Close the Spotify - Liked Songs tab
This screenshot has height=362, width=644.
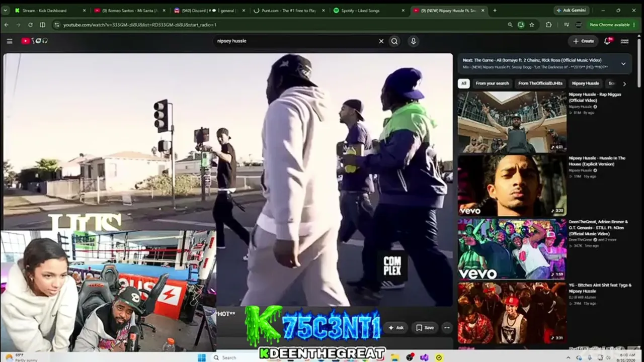(403, 10)
